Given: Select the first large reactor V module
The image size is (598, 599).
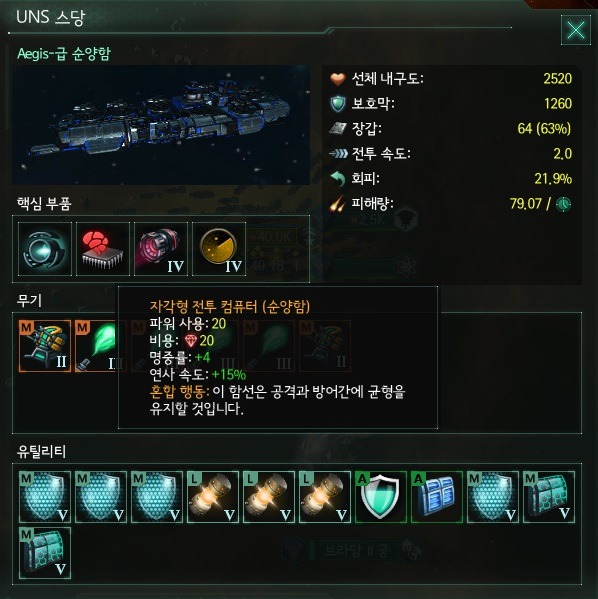Looking at the screenshot, I should (213, 497).
